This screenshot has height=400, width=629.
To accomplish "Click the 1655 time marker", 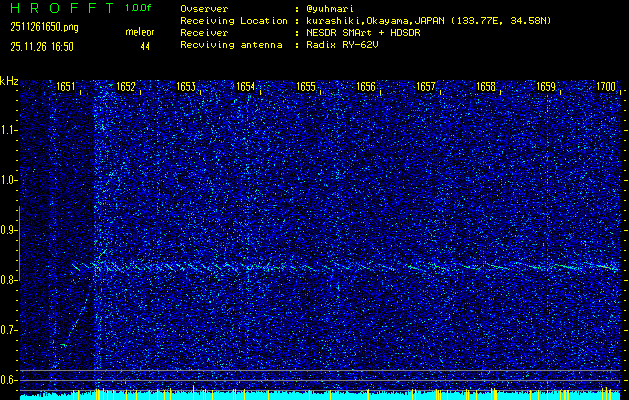I will click(x=306, y=88).
